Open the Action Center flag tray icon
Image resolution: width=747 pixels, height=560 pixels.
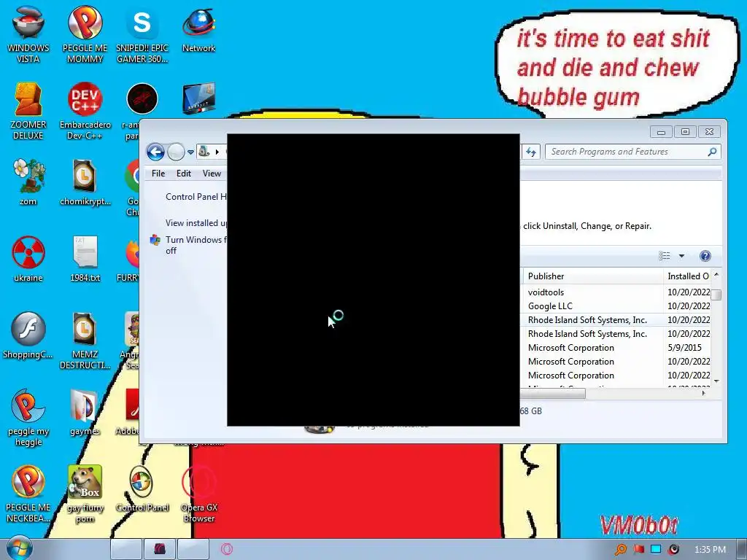click(638, 550)
